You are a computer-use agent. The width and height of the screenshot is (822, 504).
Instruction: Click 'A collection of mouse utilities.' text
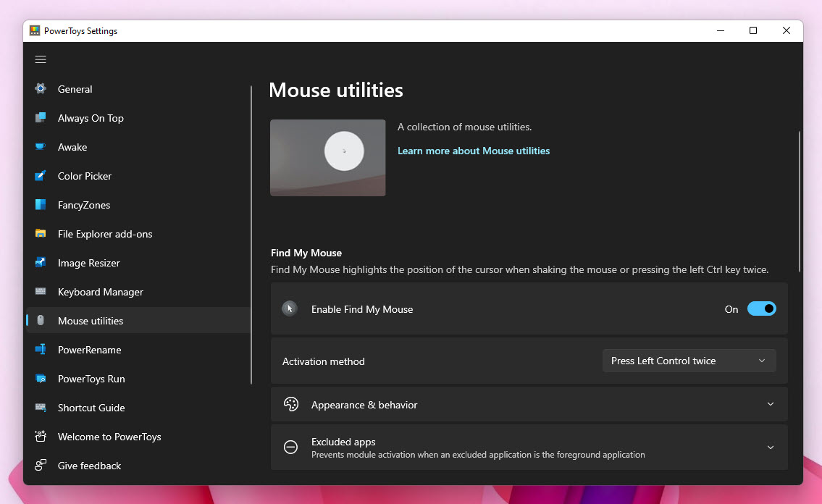pos(464,127)
